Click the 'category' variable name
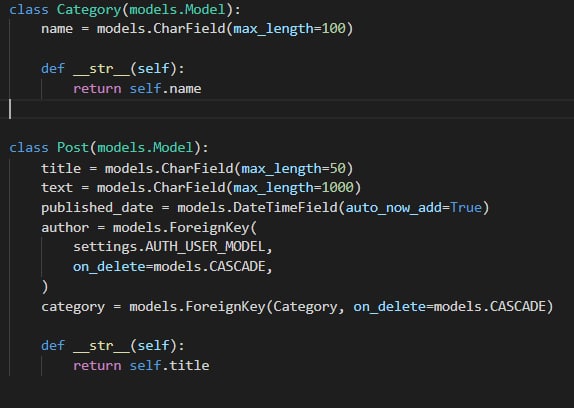 point(73,306)
